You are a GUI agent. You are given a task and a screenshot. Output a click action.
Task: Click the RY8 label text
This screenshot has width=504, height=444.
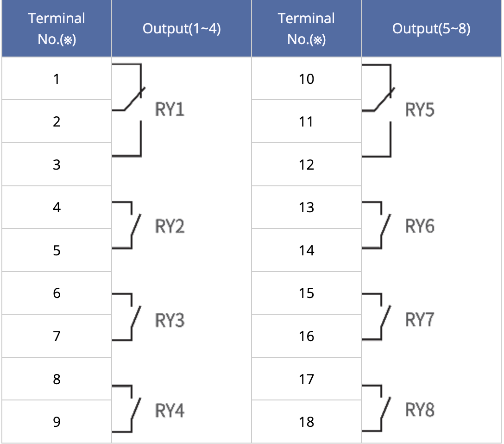click(x=420, y=410)
